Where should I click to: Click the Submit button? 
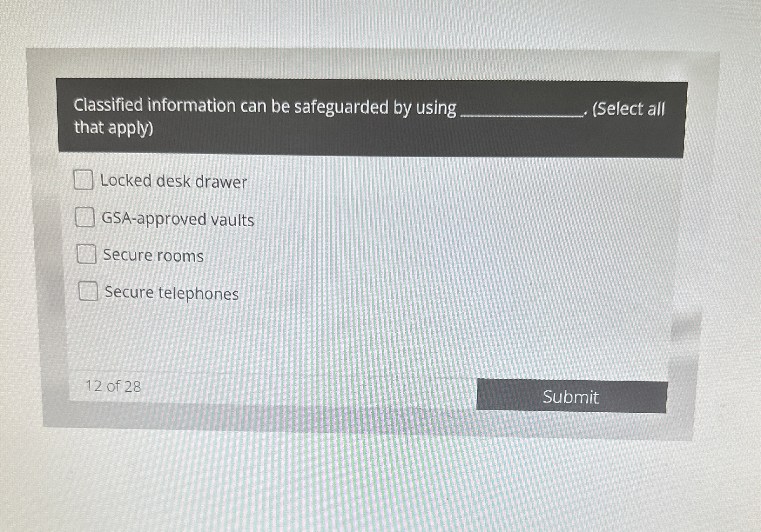tap(572, 396)
